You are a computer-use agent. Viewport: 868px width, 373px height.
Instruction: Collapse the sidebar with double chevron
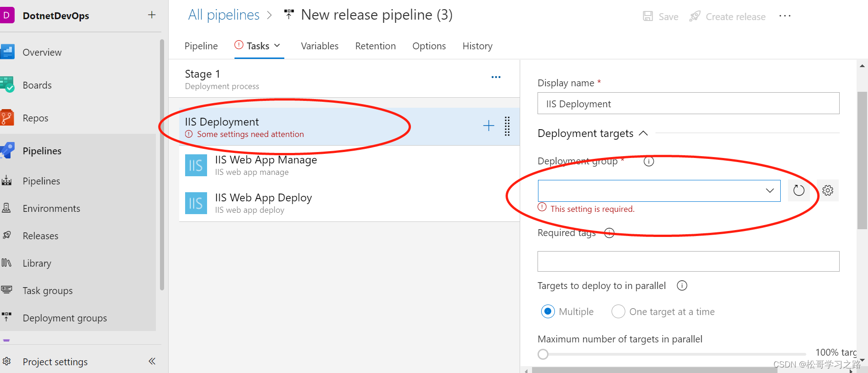(x=152, y=362)
